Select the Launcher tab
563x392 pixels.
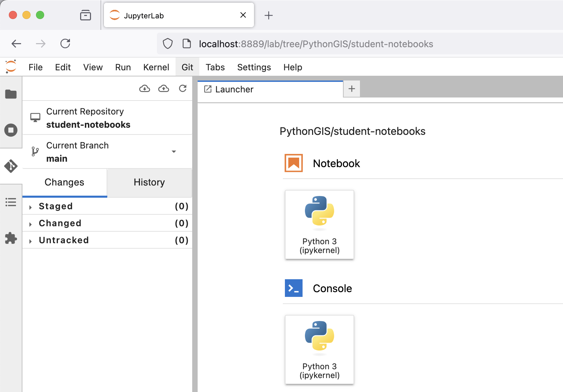tap(270, 89)
